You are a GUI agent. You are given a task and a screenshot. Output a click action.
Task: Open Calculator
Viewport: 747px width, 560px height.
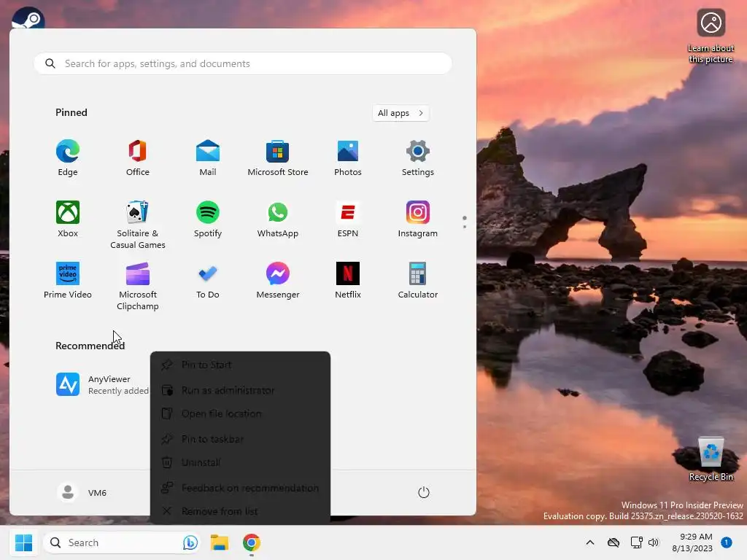click(x=418, y=281)
